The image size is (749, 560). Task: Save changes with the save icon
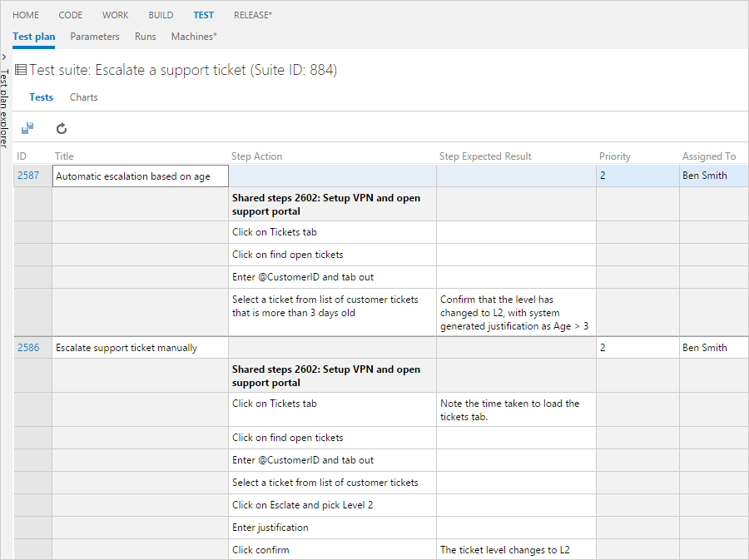27,127
